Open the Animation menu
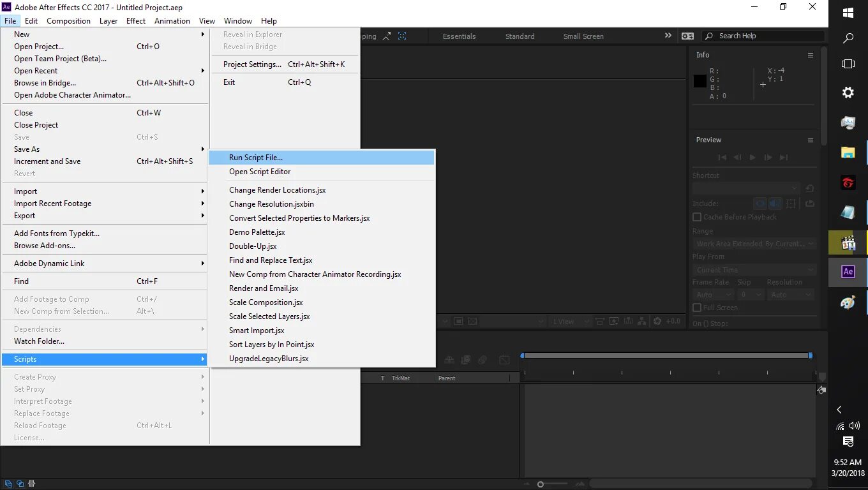The height and width of the screenshot is (490, 868). click(x=172, y=21)
